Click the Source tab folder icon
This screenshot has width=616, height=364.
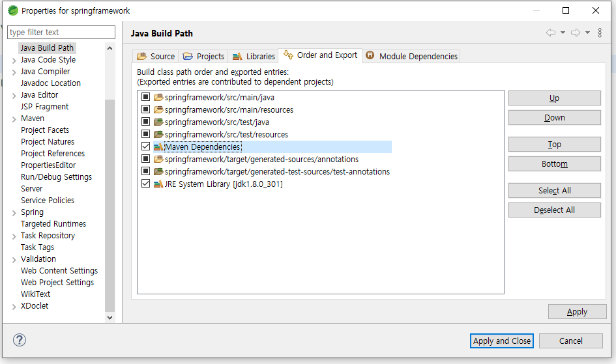pos(141,56)
